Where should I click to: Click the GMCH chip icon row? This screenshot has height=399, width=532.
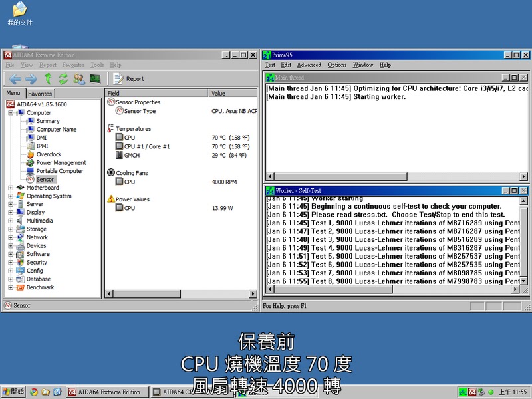[x=182, y=156]
